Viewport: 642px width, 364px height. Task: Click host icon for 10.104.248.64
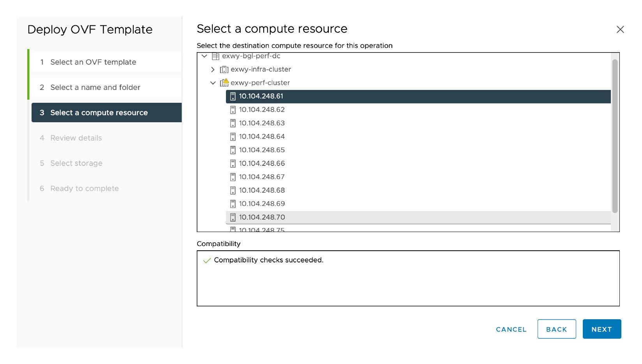(233, 137)
